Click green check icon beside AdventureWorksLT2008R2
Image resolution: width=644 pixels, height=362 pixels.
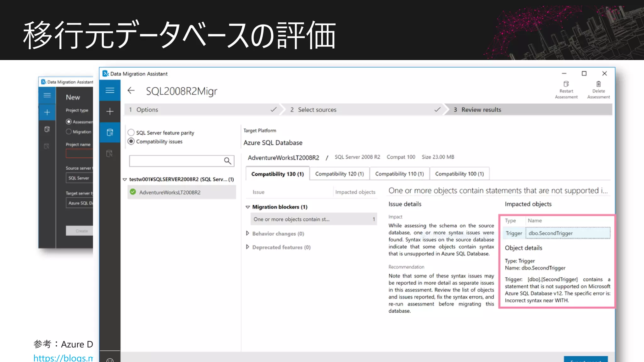click(133, 192)
